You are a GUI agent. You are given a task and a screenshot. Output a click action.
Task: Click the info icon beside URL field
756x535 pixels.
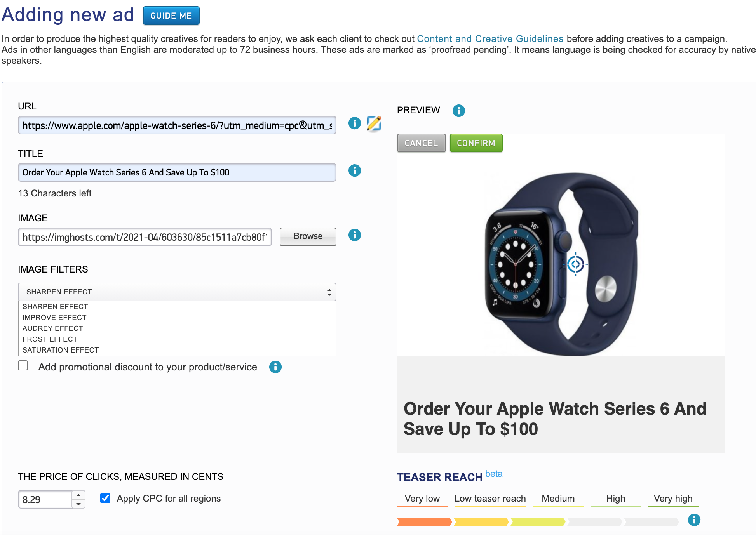(x=354, y=123)
